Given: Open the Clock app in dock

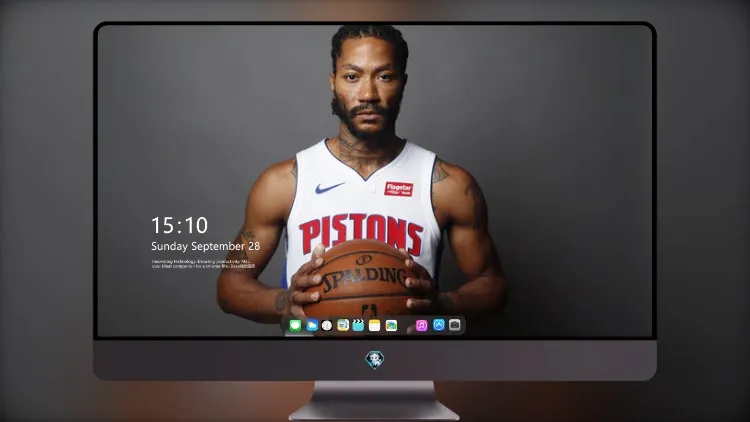Looking at the screenshot, I should tap(327, 325).
